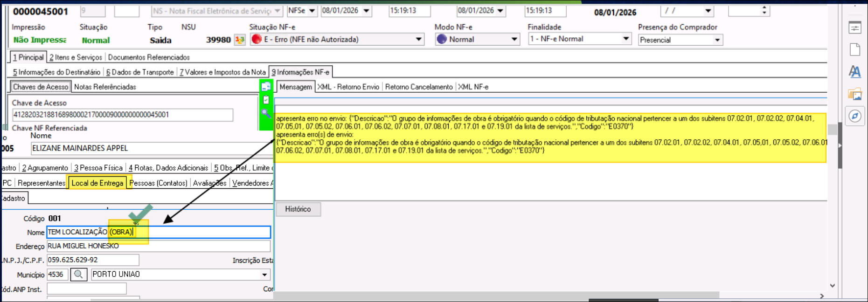The image size is (868, 302).
Task: Click the clipboard checkmark icon
Action: pos(266,100)
